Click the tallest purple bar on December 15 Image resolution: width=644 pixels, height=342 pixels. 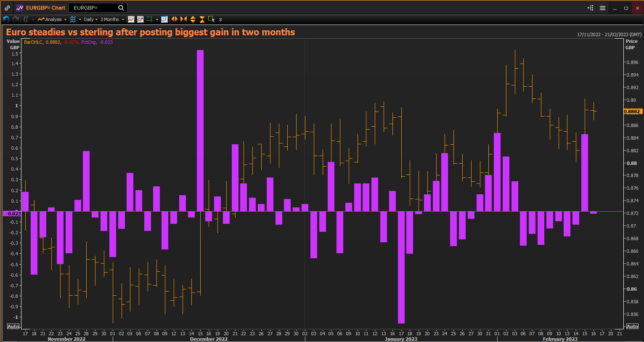[x=200, y=130]
